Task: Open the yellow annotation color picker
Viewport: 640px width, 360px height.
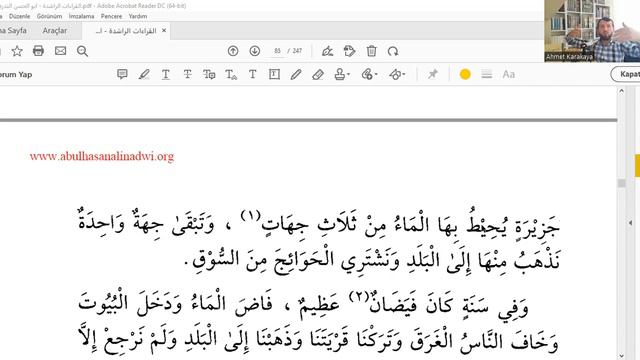Action: tap(465, 74)
